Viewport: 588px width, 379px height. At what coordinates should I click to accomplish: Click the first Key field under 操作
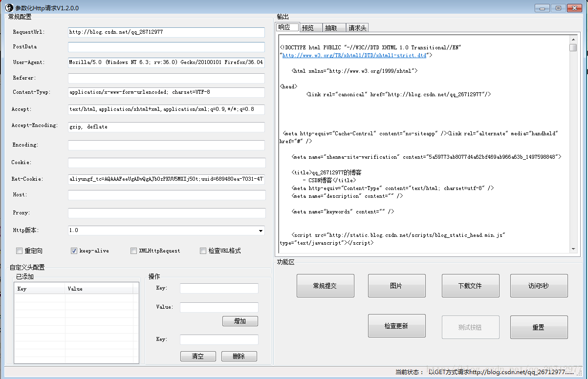point(219,288)
